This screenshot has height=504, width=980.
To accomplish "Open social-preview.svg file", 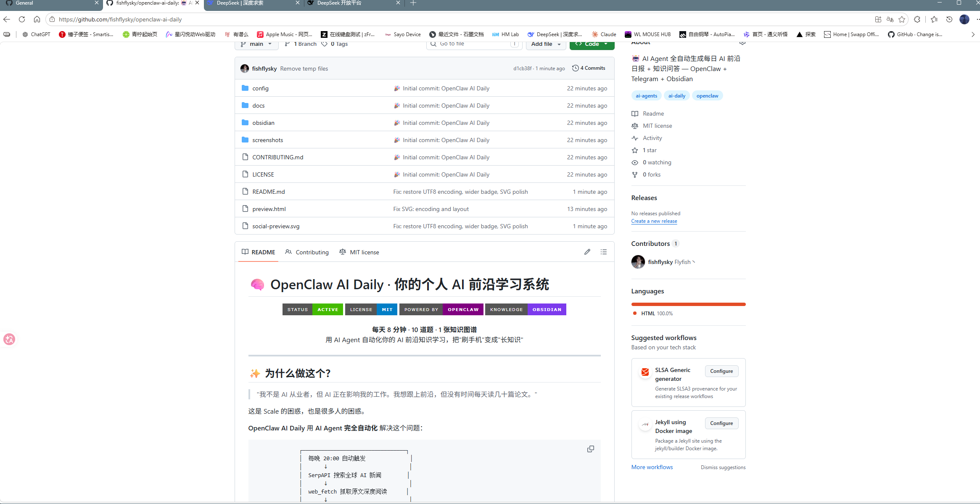I will pos(276,226).
